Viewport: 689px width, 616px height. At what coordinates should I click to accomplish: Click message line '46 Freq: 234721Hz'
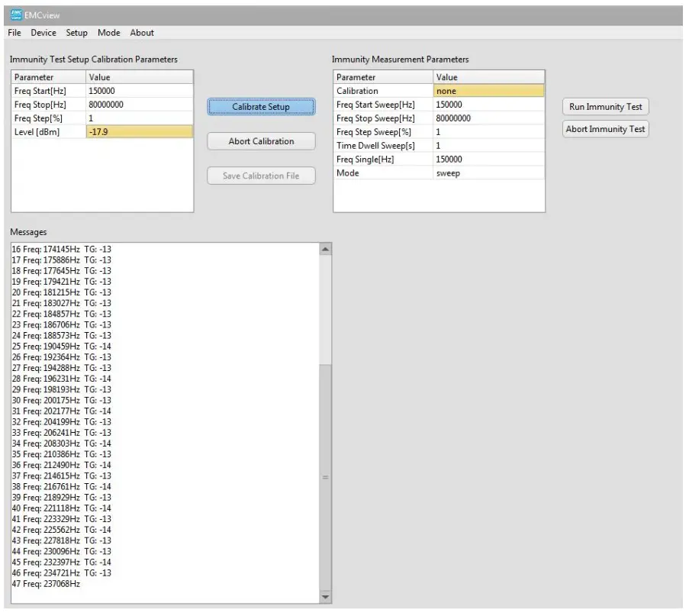tap(62, 573)
